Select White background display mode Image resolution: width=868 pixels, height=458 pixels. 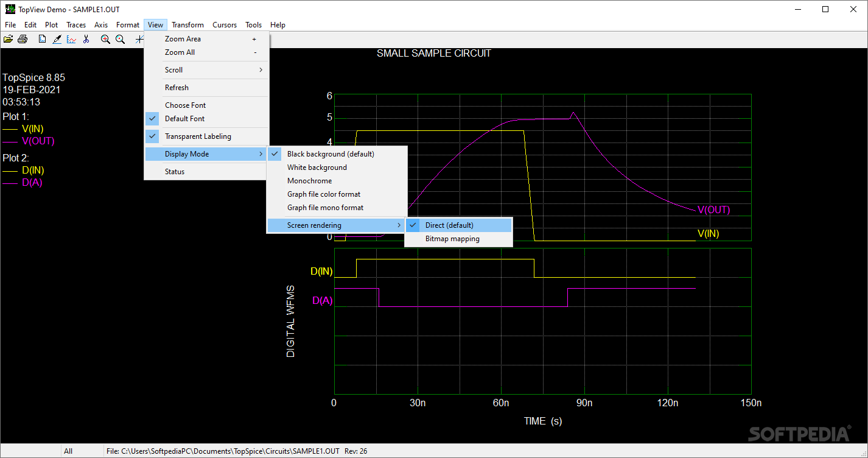[x=337, y=167]
